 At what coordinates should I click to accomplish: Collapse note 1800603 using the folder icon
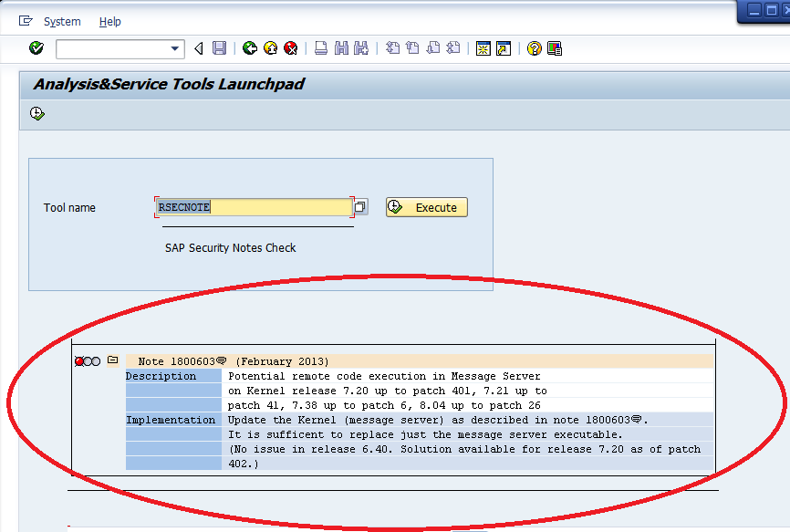coord(113,360)
